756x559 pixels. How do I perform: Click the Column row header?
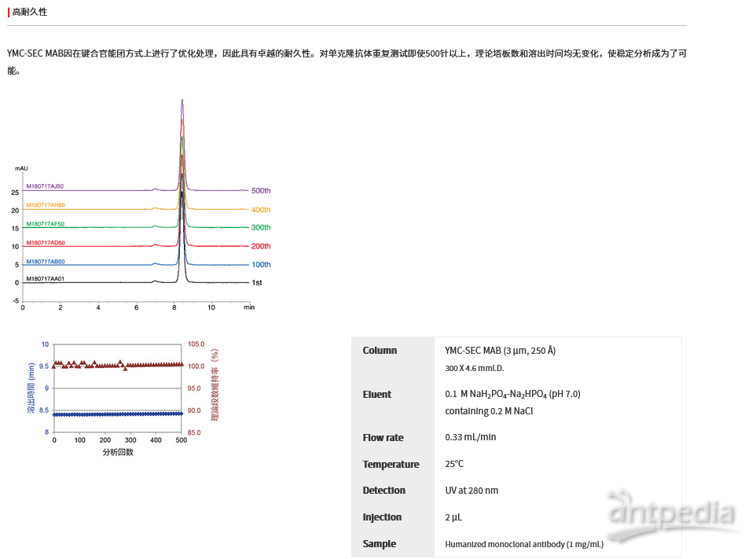(380, 351)
